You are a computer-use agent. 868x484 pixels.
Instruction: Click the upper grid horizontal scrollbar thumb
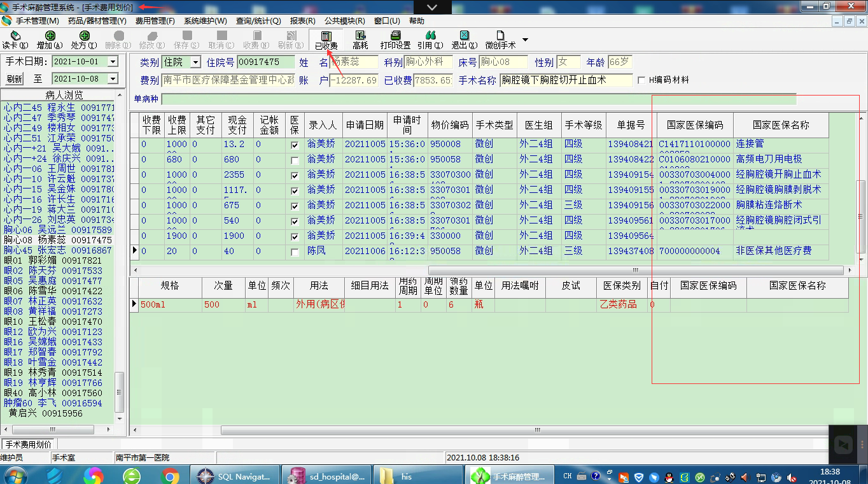point(636,270)
